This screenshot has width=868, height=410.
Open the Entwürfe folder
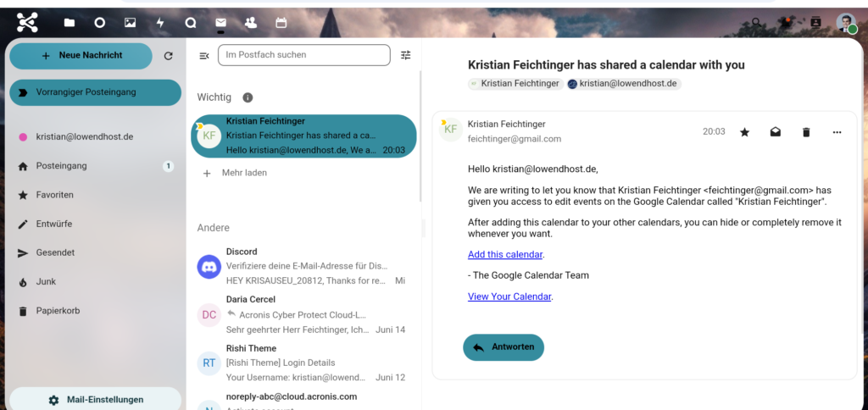coord(95,224)
